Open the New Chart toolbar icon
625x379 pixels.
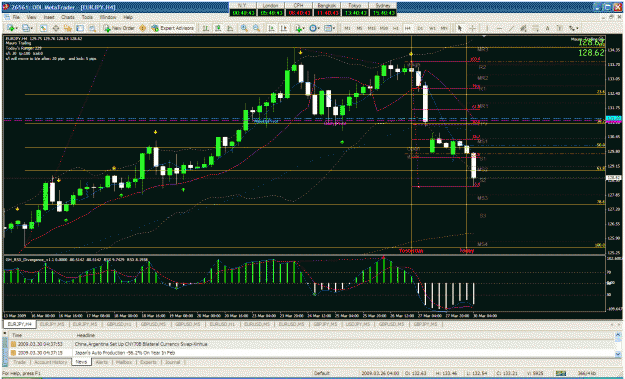tap(11, 28)
